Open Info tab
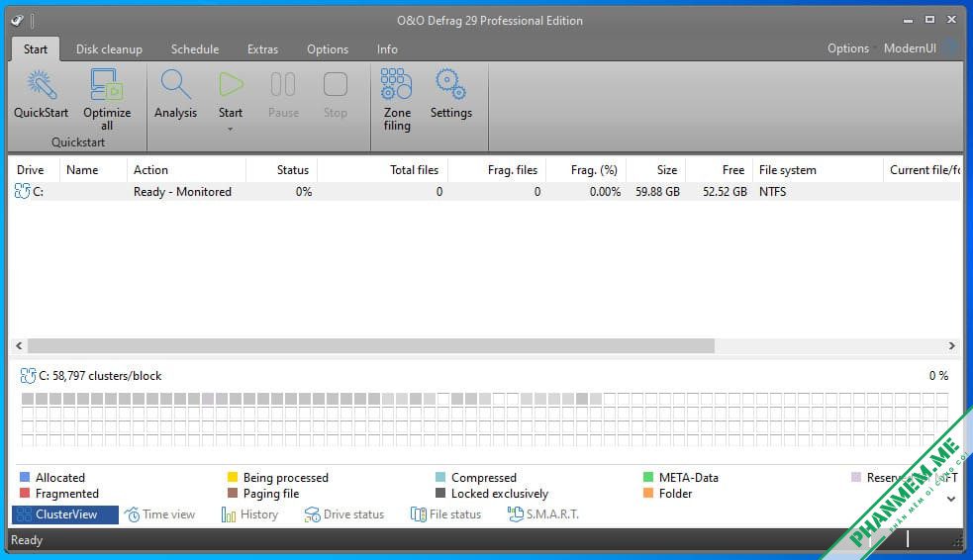 387,49
